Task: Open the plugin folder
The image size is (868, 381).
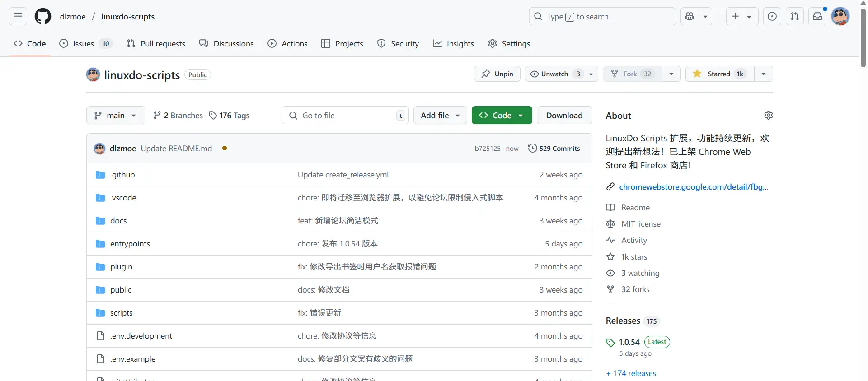Action: click(121, 267)
